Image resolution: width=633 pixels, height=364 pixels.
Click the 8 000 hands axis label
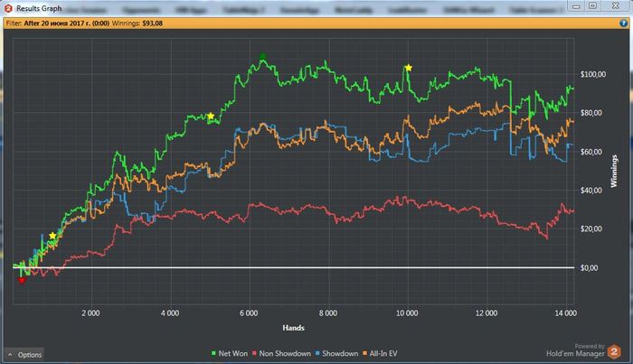point(327,313)
